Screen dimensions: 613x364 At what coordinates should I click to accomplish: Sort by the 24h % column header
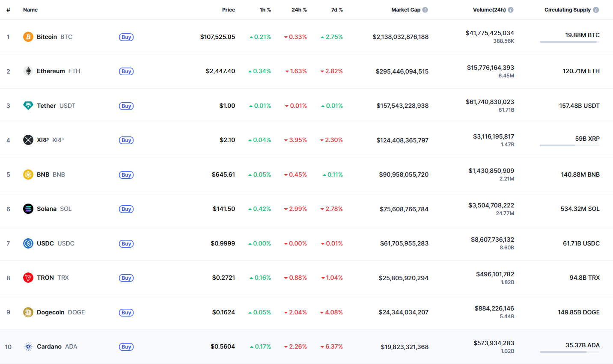299,10
